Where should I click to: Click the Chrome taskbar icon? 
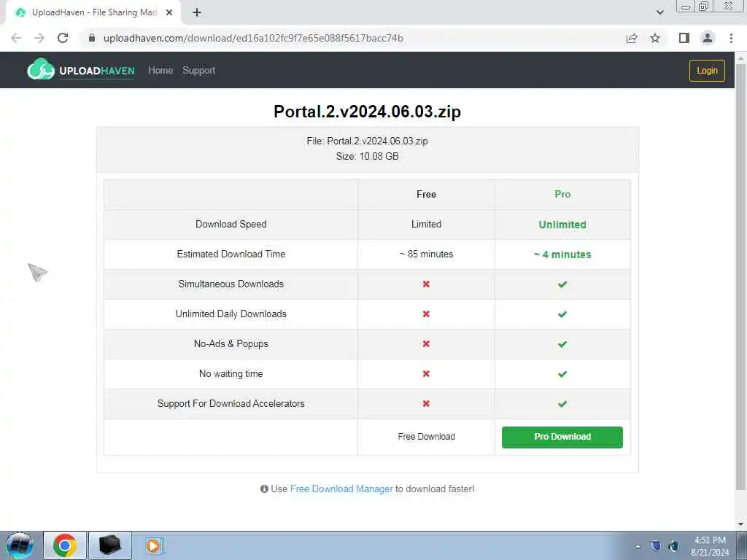[x=65, y=545]
